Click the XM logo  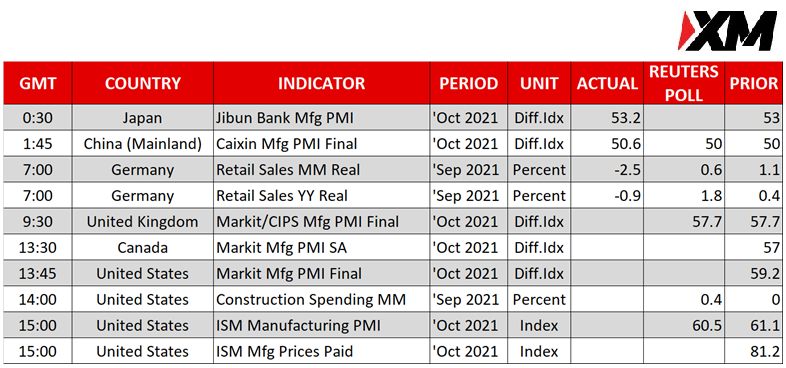click(x=727, y=31)
